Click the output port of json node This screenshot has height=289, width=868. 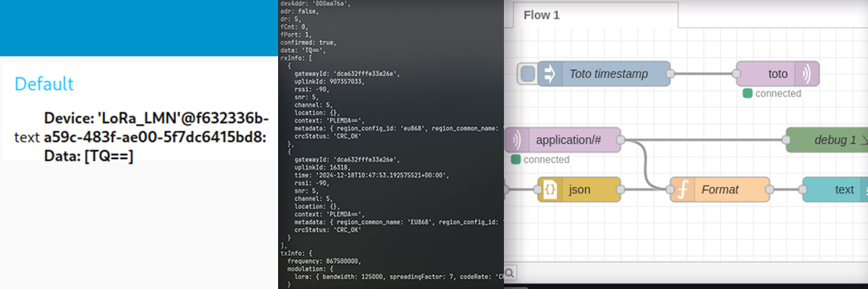(x=620, y=189)
